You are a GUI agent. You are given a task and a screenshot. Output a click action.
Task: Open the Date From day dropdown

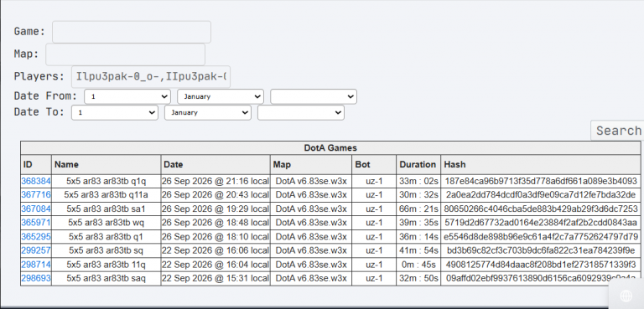pyautogui.click(x=127, y=96)
